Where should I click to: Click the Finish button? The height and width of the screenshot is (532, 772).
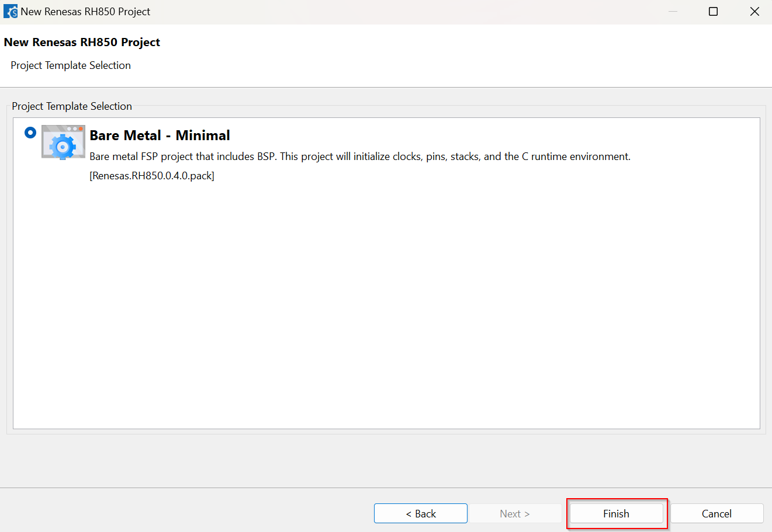617,514
